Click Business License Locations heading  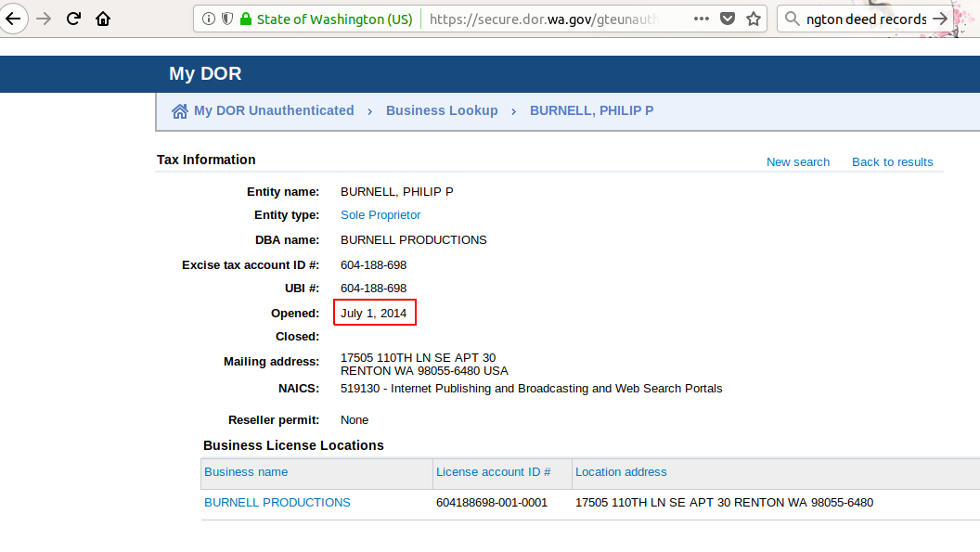pyautogui.click(x=294, y=445)
